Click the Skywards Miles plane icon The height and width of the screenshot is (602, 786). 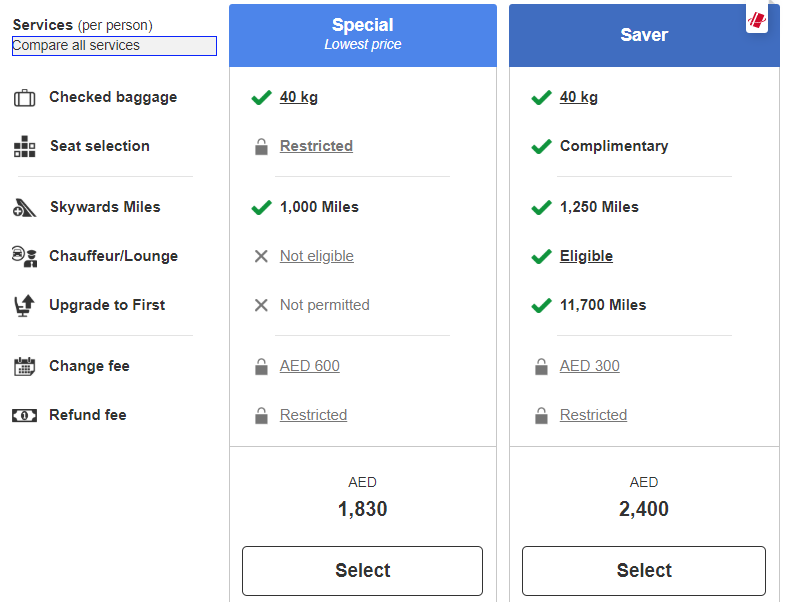point(24,208)
